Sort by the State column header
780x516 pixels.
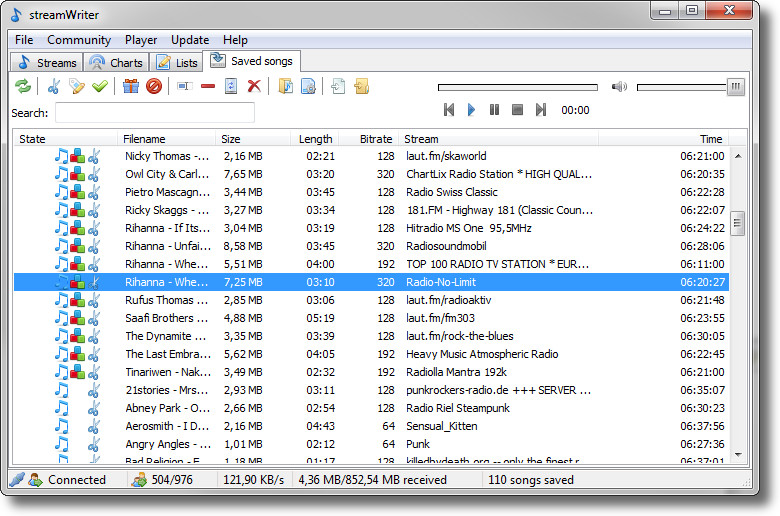click(65, 139)
